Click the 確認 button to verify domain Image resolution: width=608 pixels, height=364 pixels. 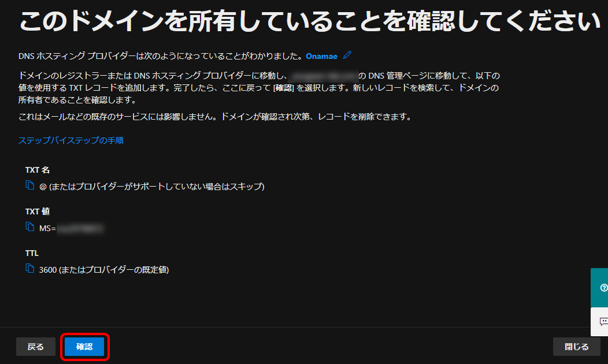pyautogui.click(x=84, y=347)
